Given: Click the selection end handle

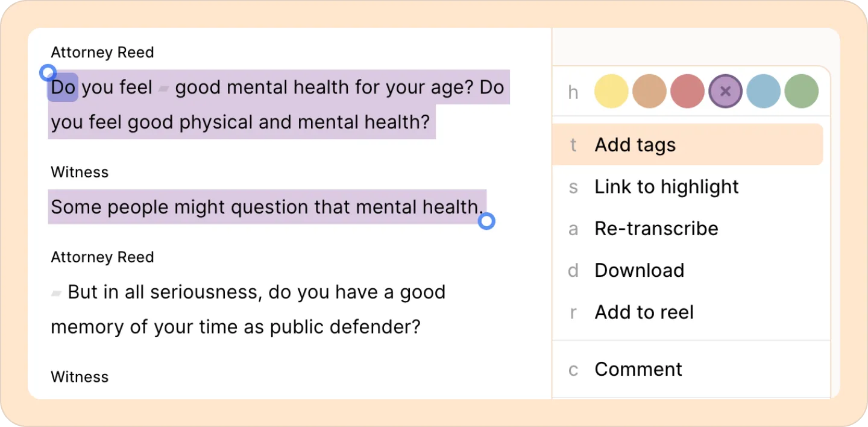Looking at the screenshot, I should pyautogui.click(x=486, y=222).
